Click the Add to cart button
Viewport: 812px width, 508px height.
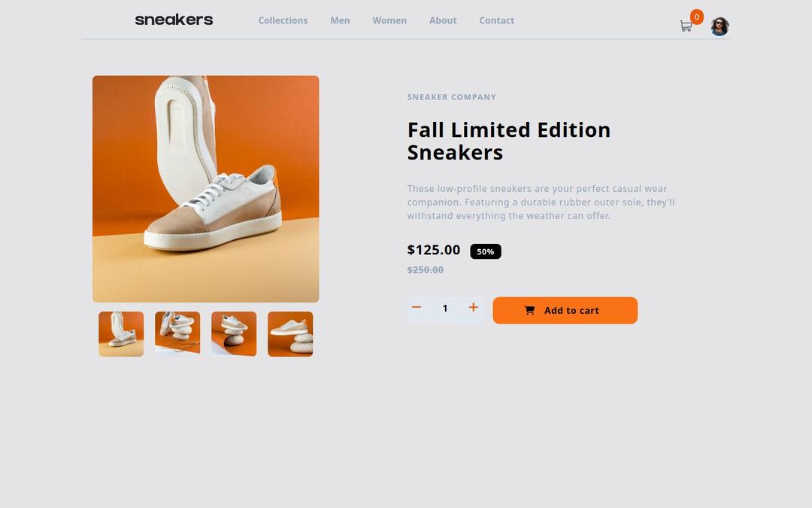click(565, 311)
